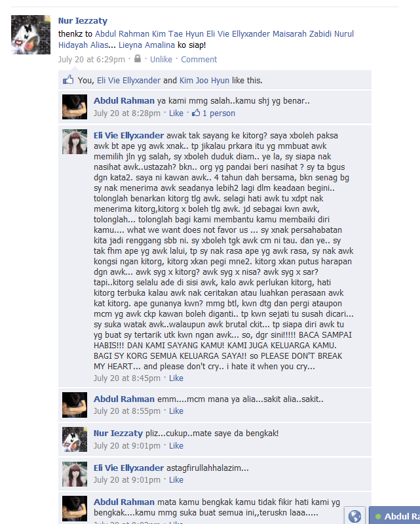Like Nur Iezzaty's 9:01pm comment
The image size is (420, 524).
(x=176, y=446)
